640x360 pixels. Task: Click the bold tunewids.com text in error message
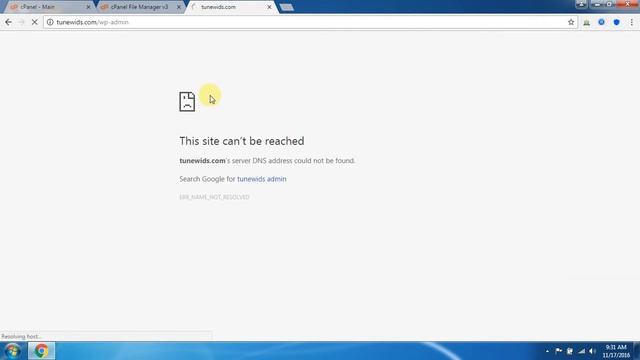click(202, 160)
